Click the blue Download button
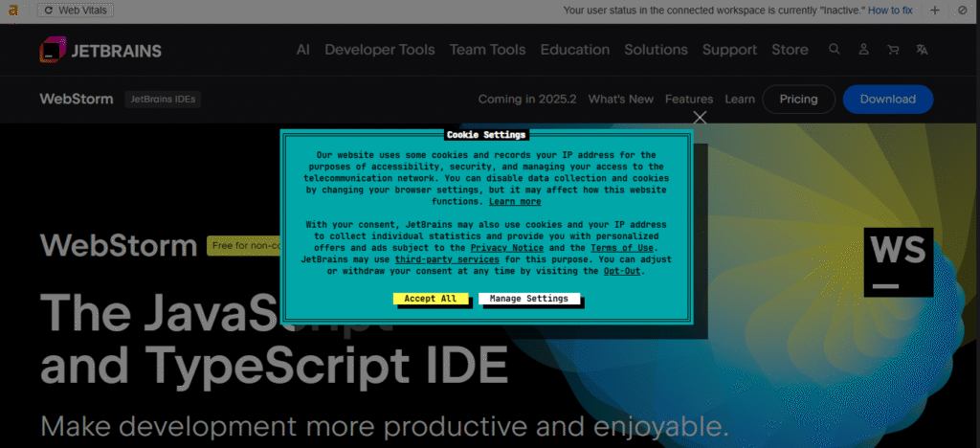Screen dimensions: 980x448 point(888,100)
